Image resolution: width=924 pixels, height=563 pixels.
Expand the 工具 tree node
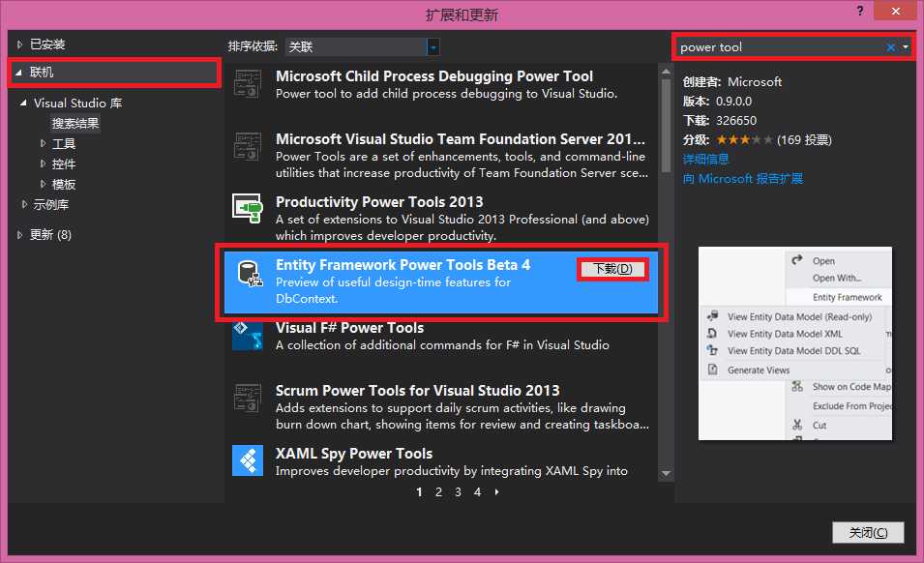43,143
